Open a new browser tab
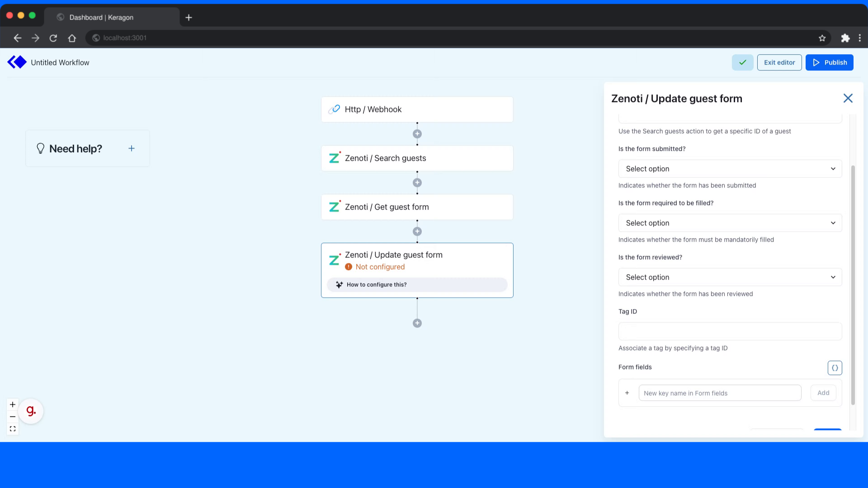The image size is (868, 488). pos(189,17)
